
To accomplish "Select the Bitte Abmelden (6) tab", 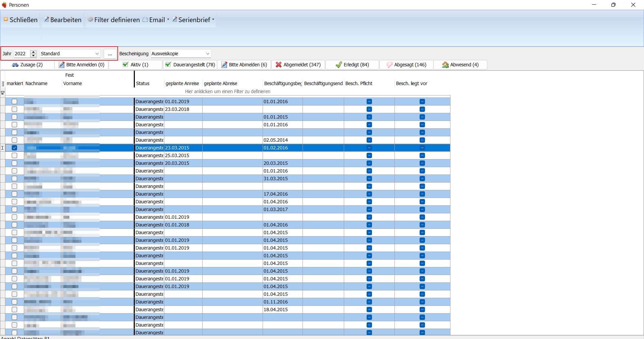I will (x=244, y=65).
